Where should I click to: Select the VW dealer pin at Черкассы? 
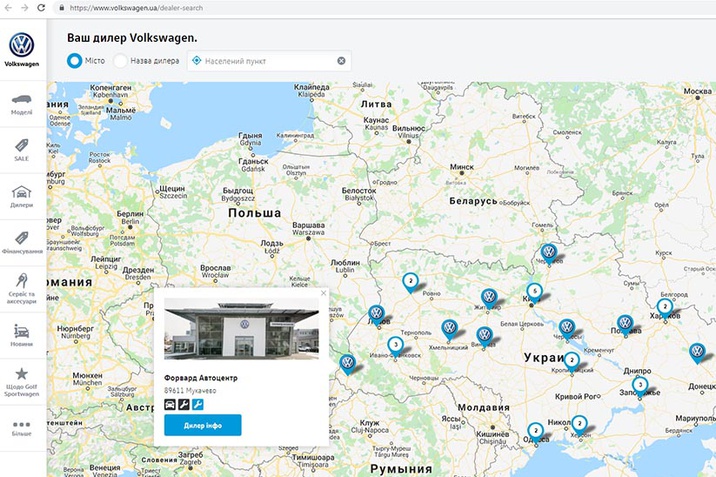[567, 329]
